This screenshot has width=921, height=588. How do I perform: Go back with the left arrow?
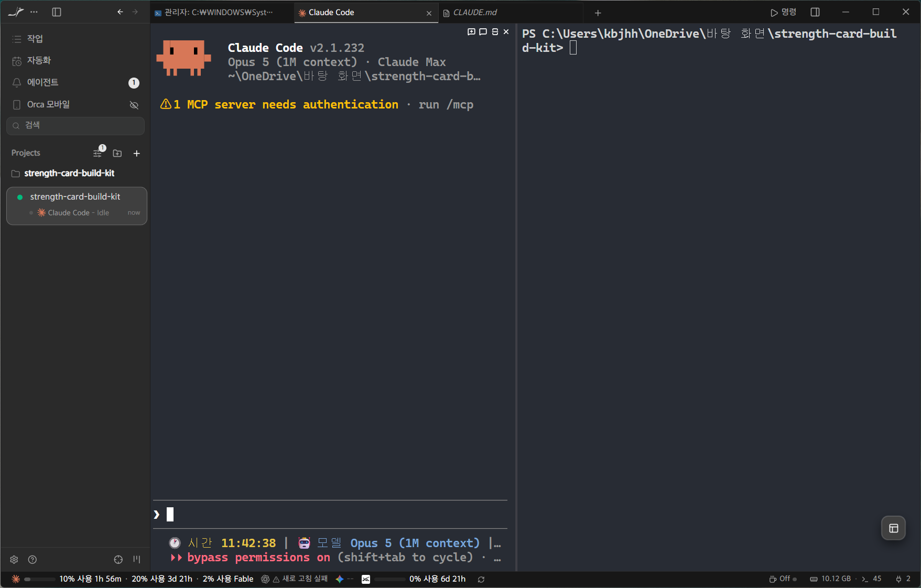(x=121, y=12)
